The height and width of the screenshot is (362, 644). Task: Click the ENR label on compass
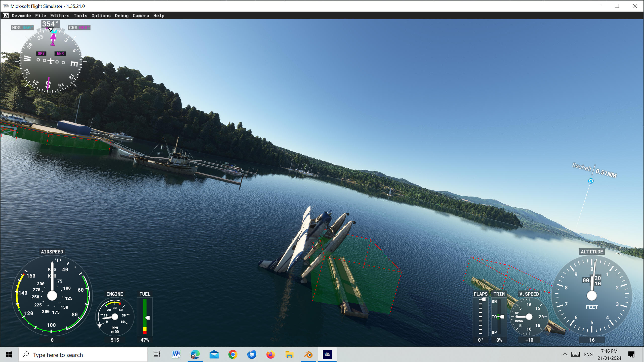pos(60,54)
